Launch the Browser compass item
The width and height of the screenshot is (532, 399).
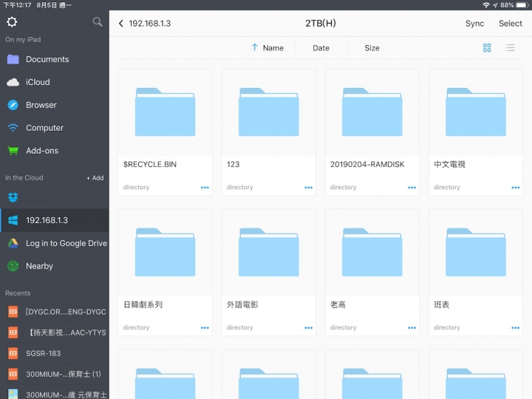[x=54, y=105]
